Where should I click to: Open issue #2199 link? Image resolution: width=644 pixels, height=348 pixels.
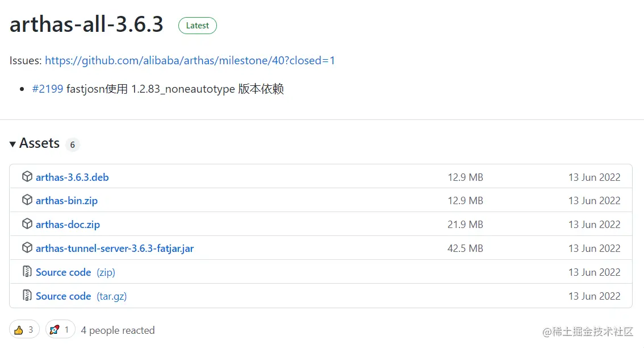pos(48,89)
